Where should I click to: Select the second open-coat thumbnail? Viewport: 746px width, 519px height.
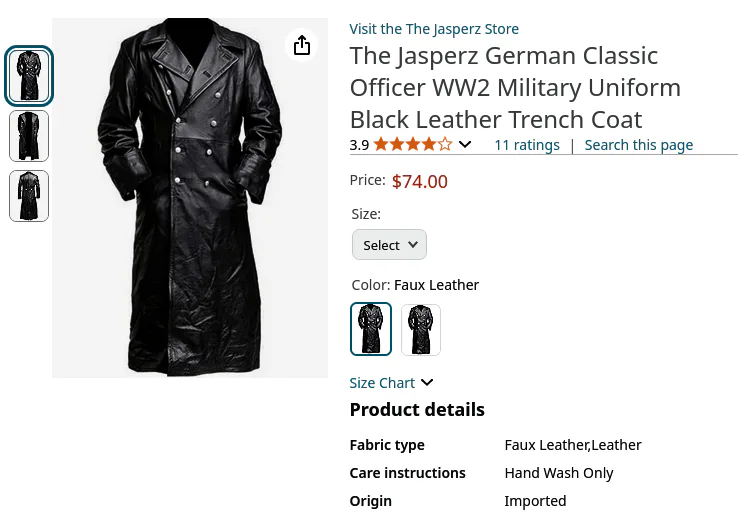[29, 136]
